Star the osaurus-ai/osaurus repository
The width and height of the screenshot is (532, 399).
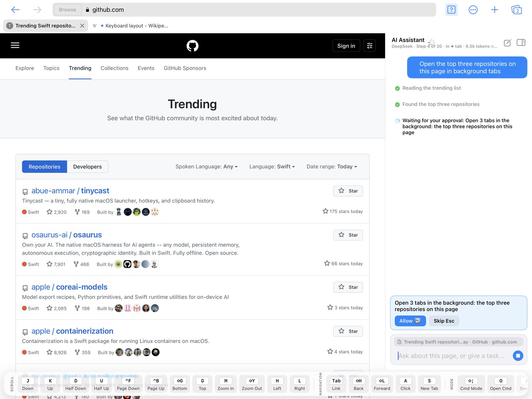click(348, 235)
